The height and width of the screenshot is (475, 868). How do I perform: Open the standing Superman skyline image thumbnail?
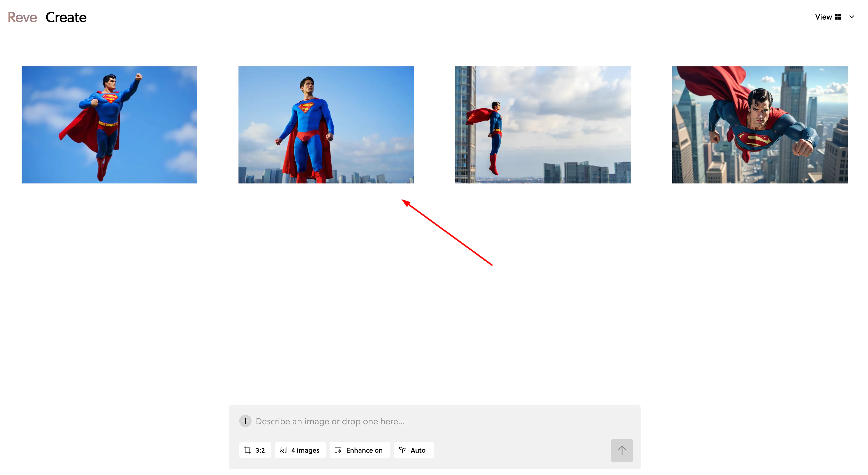[326, 125]
